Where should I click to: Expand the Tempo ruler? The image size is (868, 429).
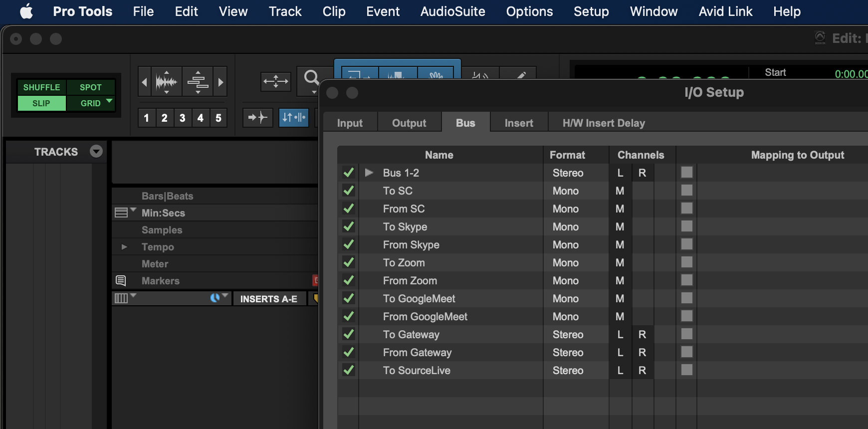click(x=124, y=247)
